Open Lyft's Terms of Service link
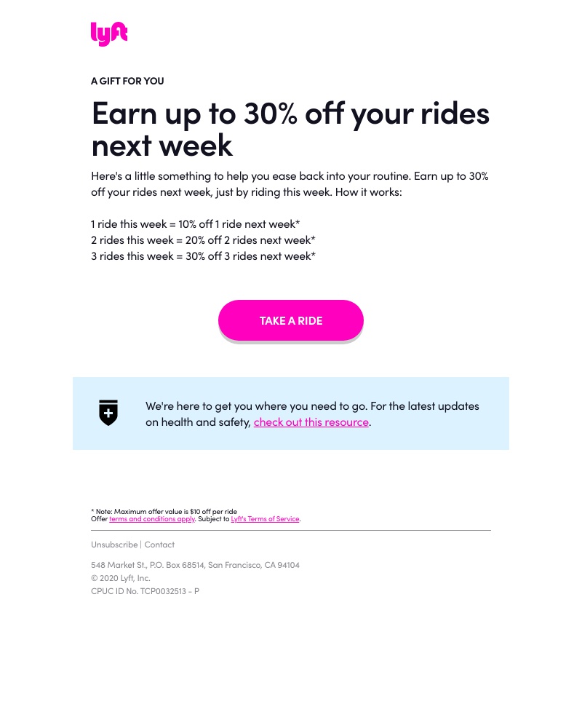 [x=265, y=518]
